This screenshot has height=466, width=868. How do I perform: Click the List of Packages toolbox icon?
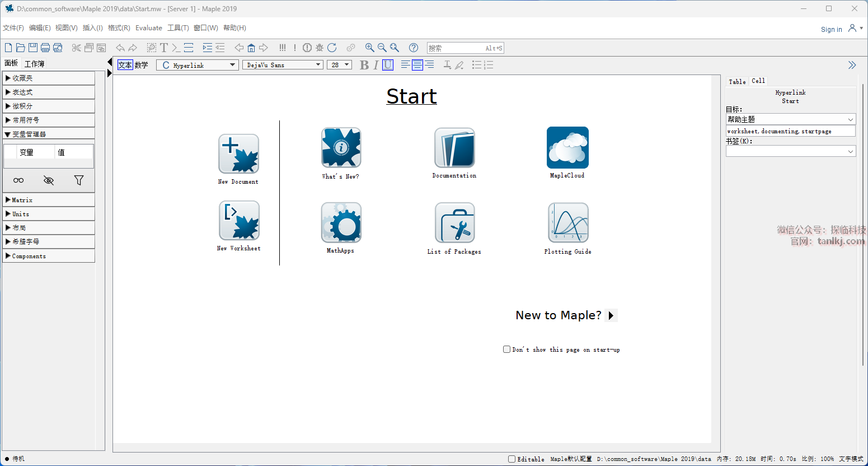point(454,223)
